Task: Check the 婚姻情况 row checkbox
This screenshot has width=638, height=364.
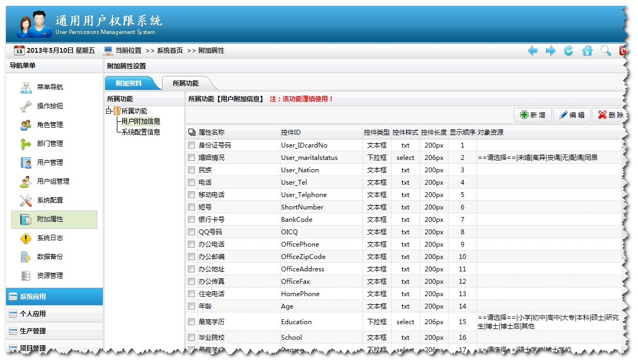Action: coord(192,157)
